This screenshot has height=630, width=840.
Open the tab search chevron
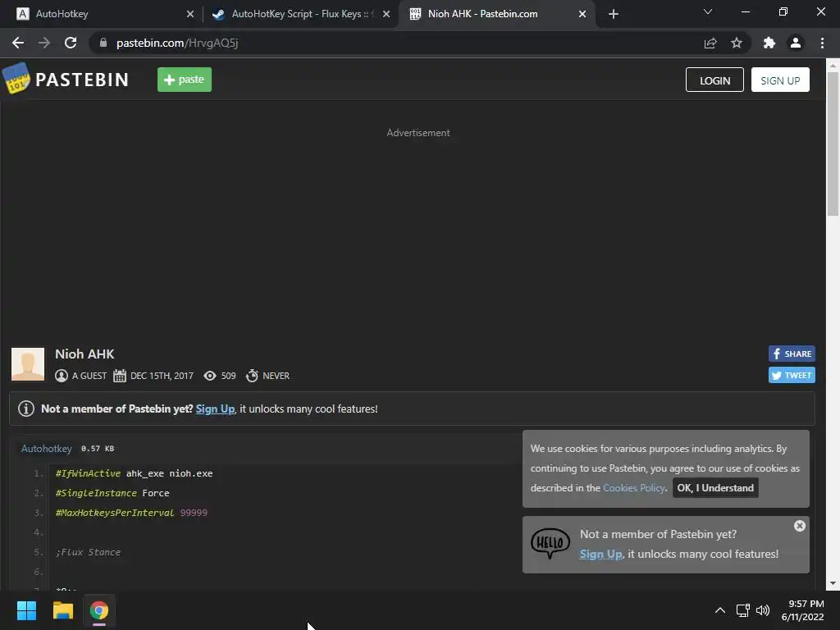(708, 11)
